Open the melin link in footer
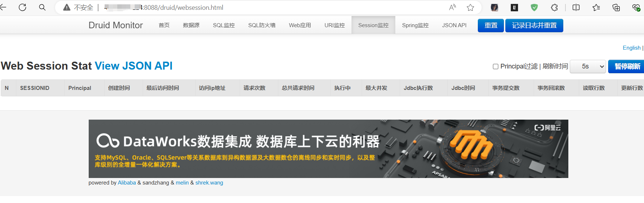This screenshot has width=644, height=203. 182,183
